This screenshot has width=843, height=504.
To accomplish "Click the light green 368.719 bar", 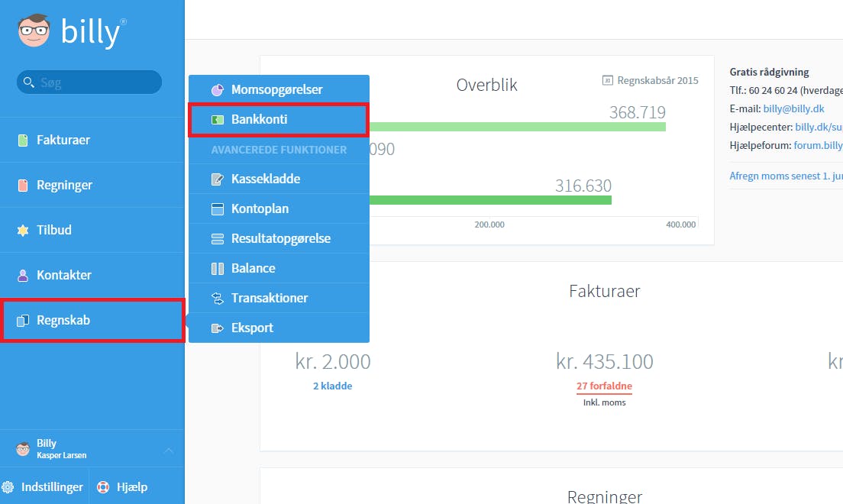I will (x=517, y=127).
